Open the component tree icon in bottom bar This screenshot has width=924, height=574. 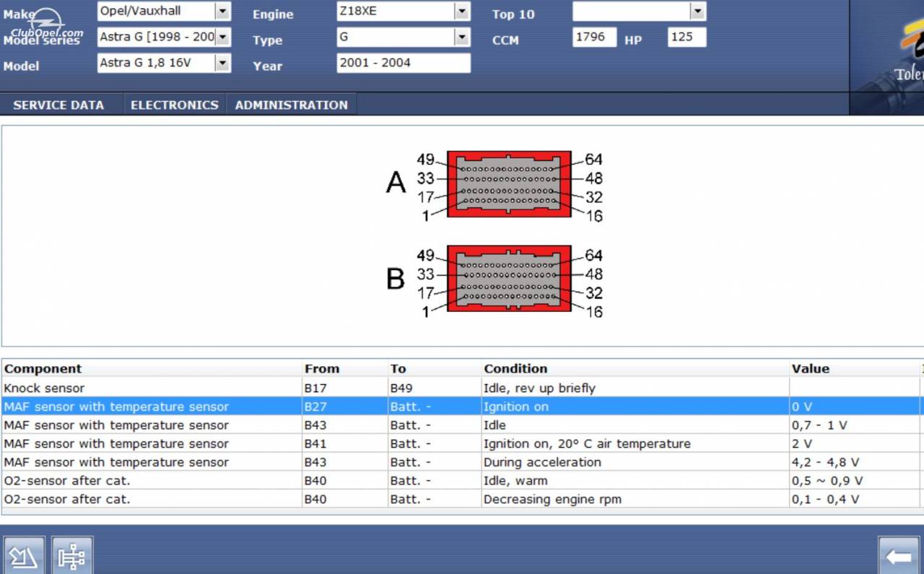coord(72,555)
